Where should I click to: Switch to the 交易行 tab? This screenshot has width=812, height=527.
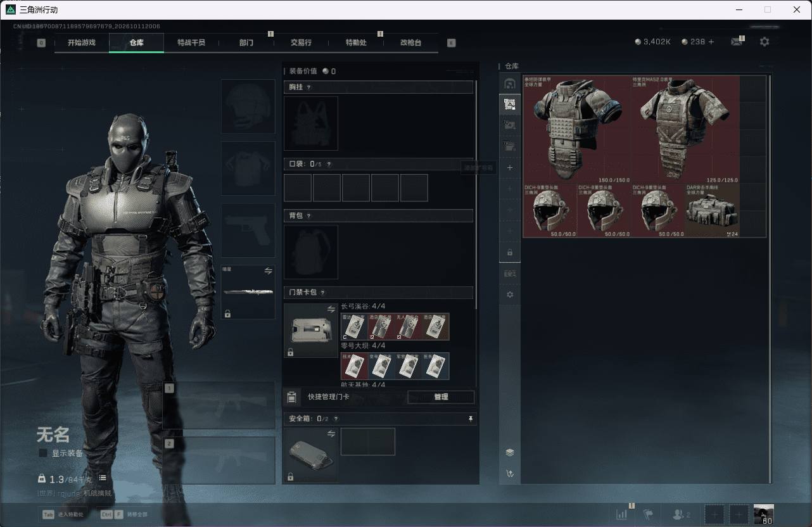click(x=301, y=43)
